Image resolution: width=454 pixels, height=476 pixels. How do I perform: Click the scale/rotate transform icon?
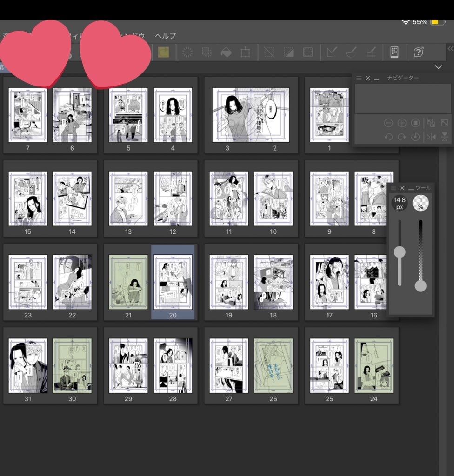pyautogui.click(x=245, y=52)
